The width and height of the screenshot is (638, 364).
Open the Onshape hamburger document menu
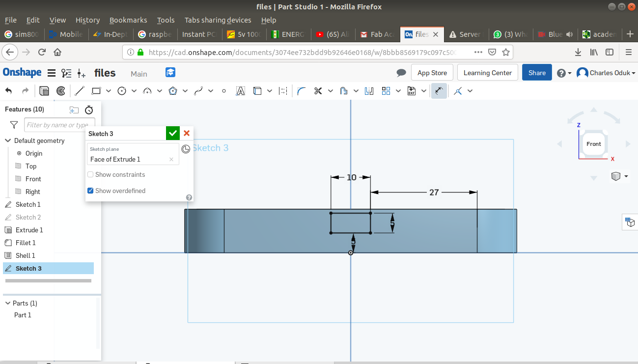point(51,73)
